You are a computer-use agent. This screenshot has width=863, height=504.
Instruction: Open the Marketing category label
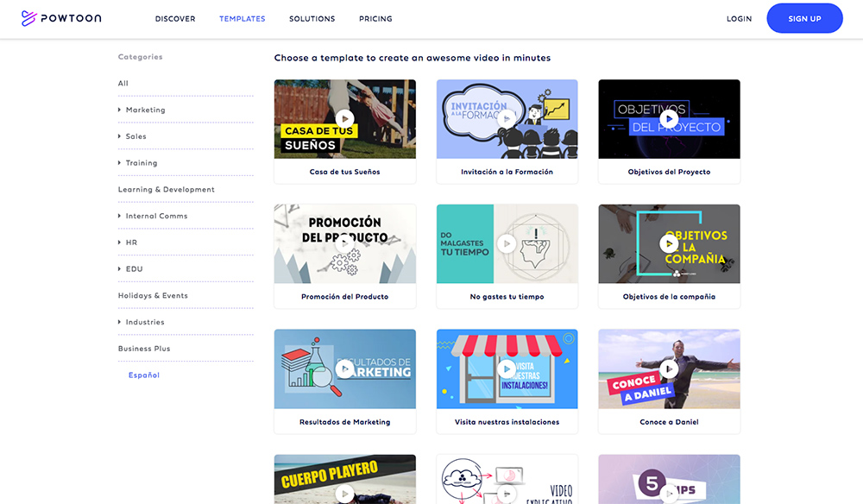coord(145,110)
